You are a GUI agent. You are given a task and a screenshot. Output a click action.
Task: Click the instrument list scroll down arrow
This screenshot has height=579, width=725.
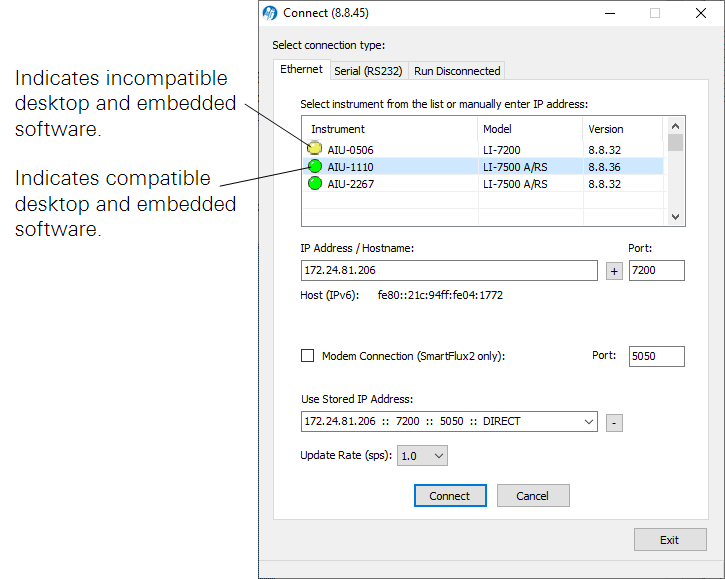[x=675, y=216]
